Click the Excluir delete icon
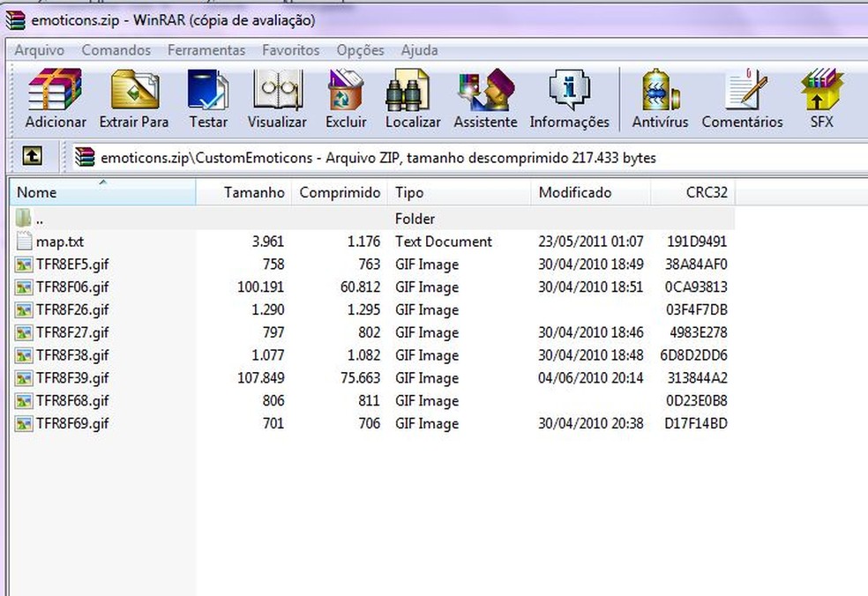The width and height of the screenshot is (868, 596). 346,90
